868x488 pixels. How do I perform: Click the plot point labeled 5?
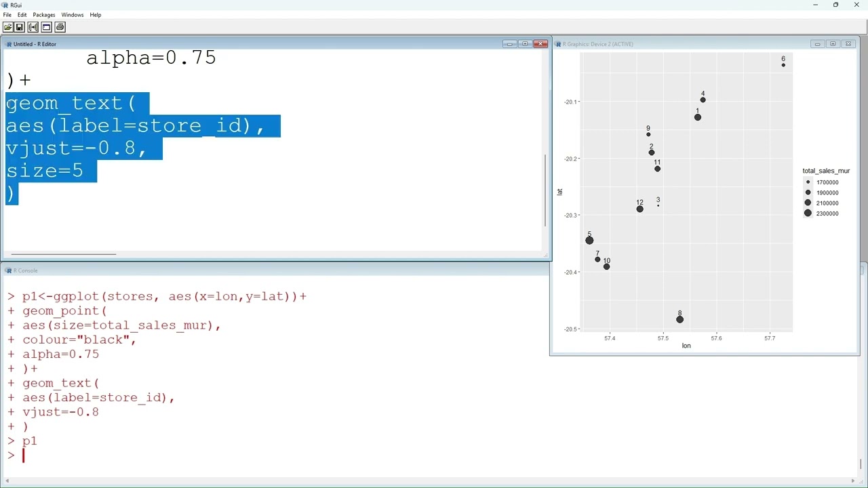click(x=589, y=241)
